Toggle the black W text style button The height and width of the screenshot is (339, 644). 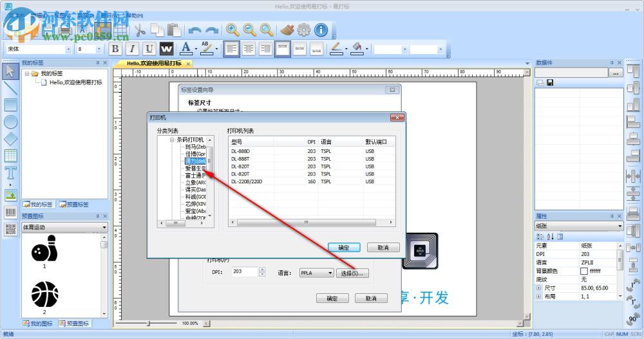(x=166, y=49)
